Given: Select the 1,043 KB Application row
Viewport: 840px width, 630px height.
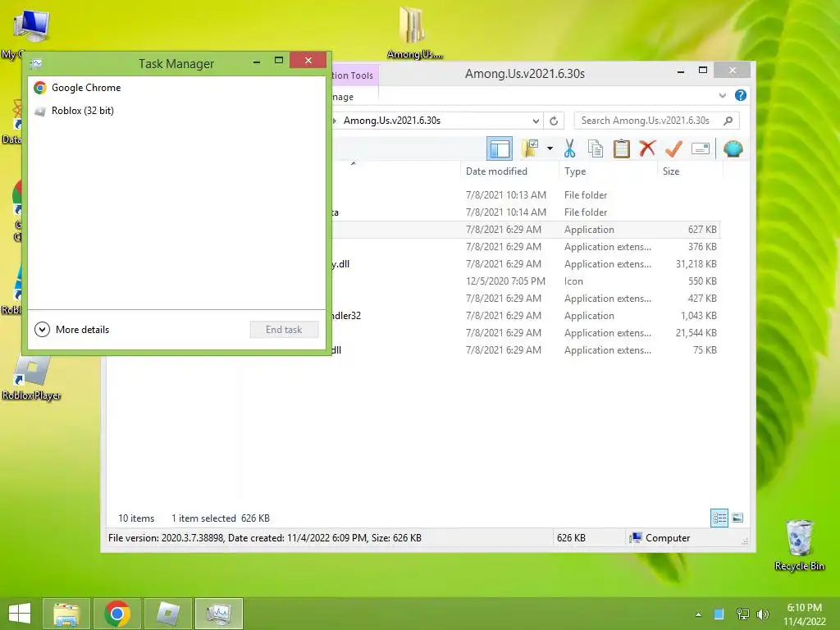Looking at the screenshot, I should click(x=525, y=316).
